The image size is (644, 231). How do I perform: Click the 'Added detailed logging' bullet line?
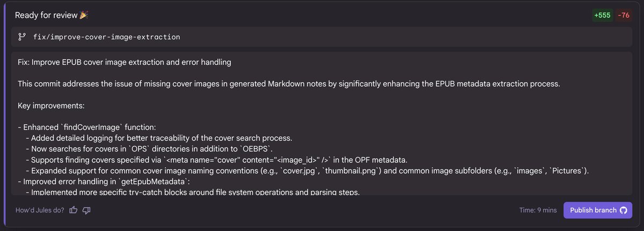pyautogui.click(x=158, y=138)
